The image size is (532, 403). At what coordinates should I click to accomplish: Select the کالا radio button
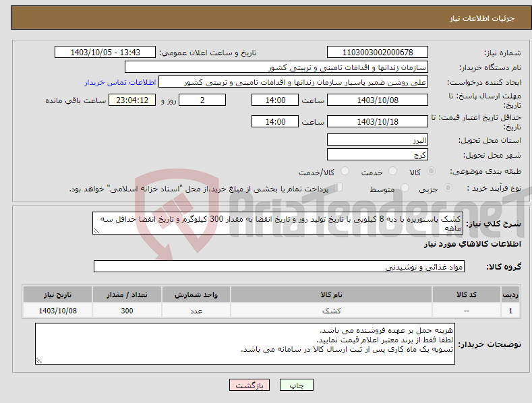(432, 171)
